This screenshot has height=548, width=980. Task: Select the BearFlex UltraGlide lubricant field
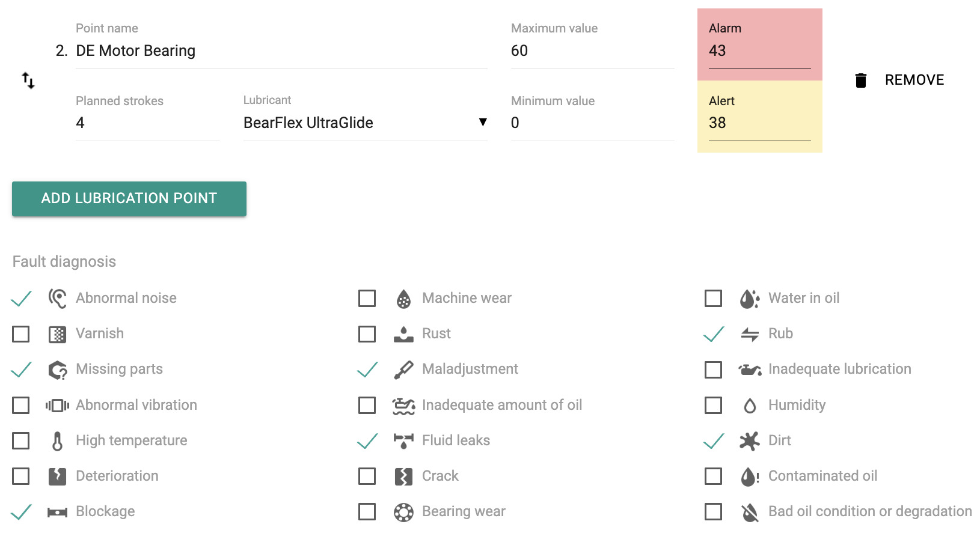click(x=366, y=123)
